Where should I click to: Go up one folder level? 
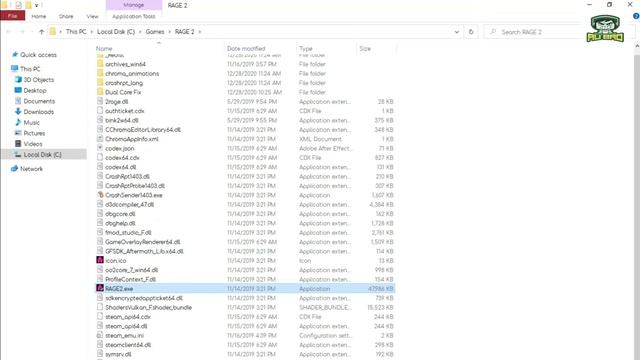[x=41, y=32]
